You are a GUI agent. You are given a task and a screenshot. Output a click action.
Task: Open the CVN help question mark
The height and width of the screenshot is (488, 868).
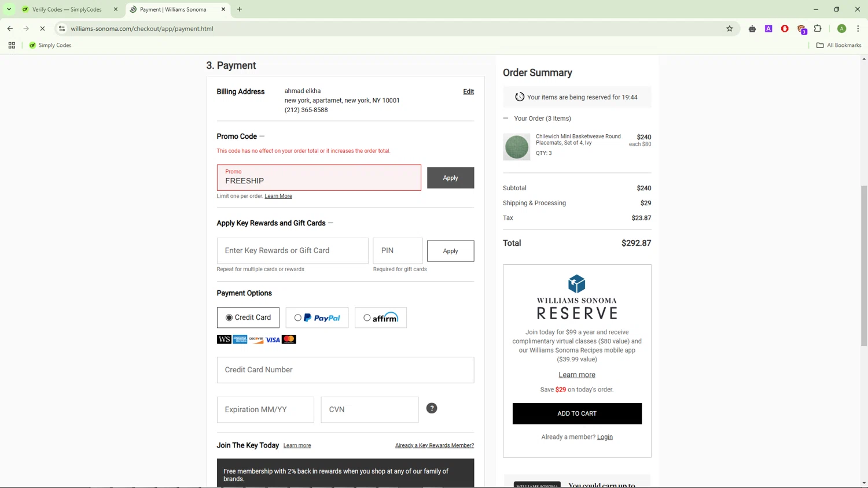432,408
